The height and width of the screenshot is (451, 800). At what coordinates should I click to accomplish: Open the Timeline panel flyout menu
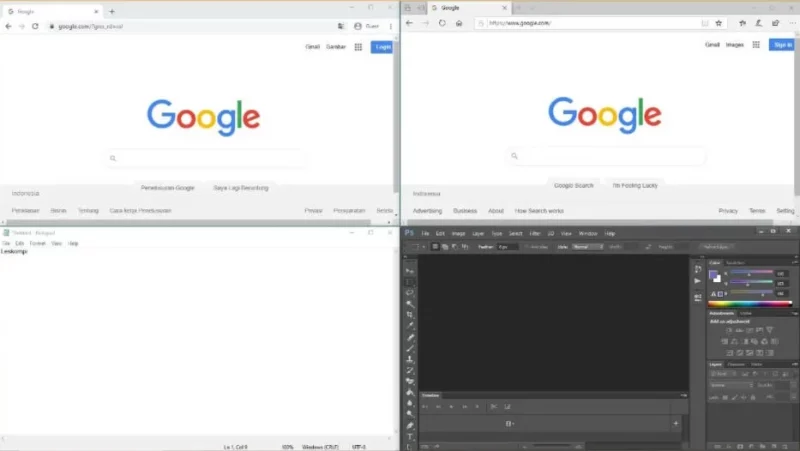coord(684,395)
